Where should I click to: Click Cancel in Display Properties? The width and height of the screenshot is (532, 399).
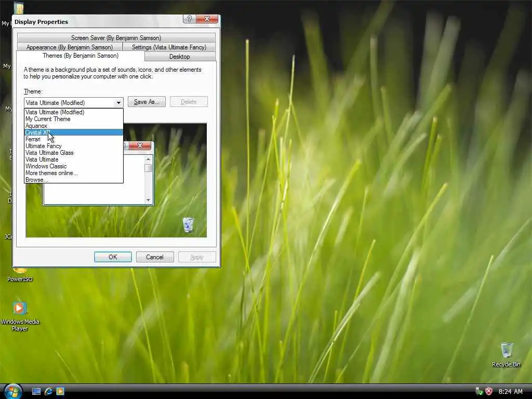click(x=155, y=257)
